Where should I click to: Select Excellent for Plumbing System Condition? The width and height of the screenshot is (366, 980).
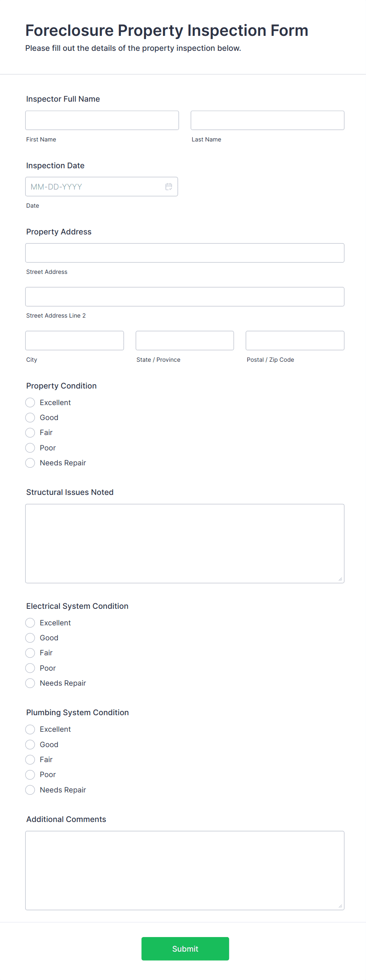click(30, 729)
